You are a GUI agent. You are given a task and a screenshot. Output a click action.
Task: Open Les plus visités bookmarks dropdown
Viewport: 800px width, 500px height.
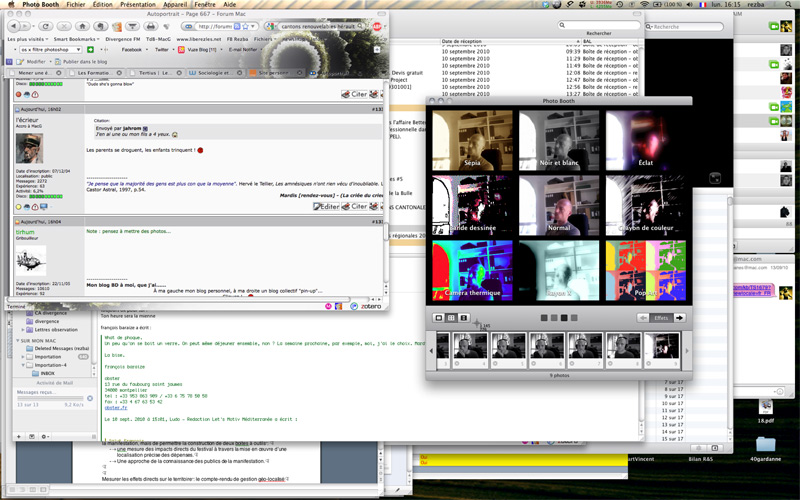pos(28,39)
